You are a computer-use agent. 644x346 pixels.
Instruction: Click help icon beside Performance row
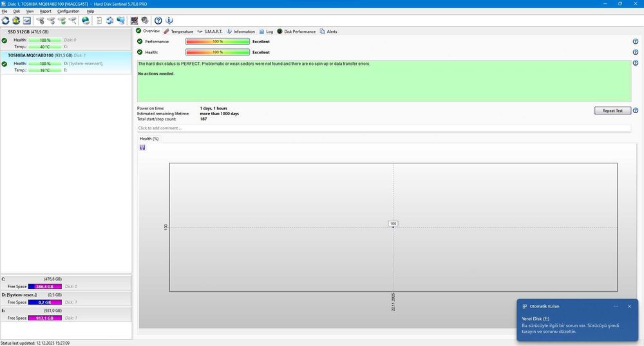pos(636,41)
